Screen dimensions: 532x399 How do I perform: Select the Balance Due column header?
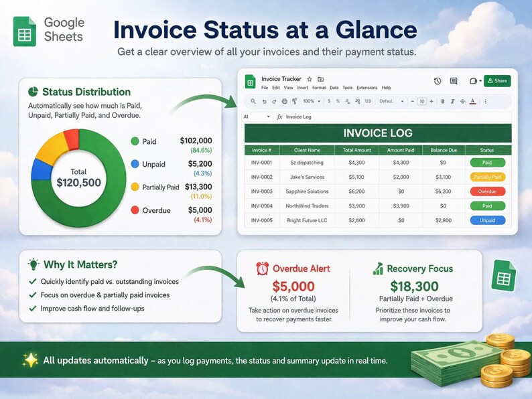[x=444, y=150]
